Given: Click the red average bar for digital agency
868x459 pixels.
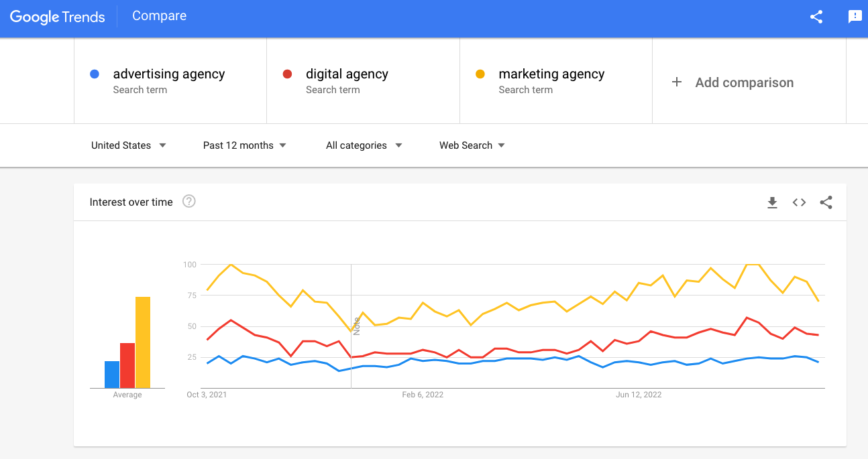Looking at the screenshot, I should coord(127,365).
